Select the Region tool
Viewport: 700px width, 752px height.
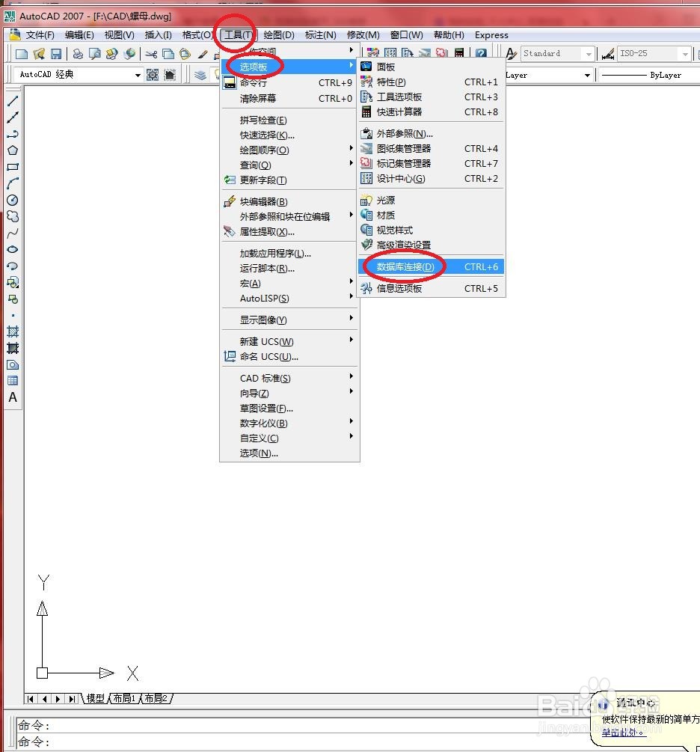click(x=13, y=364)
